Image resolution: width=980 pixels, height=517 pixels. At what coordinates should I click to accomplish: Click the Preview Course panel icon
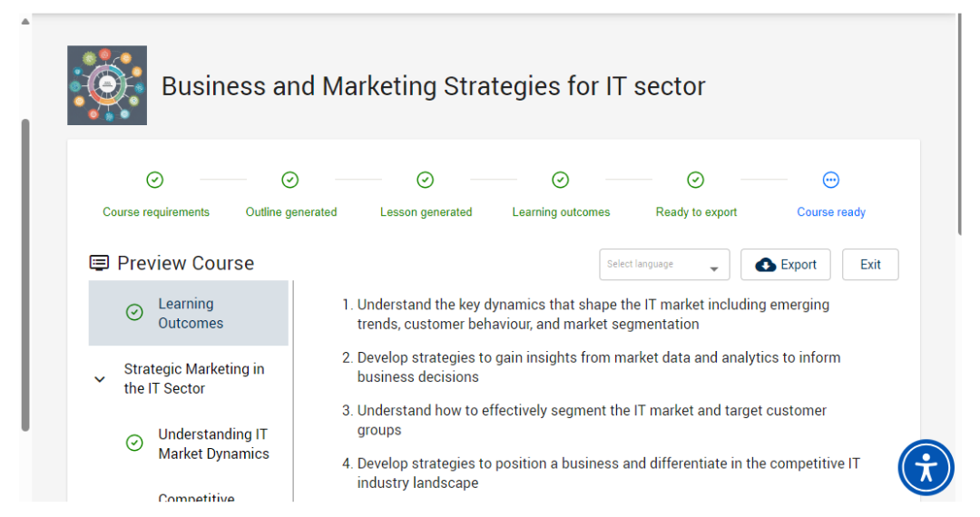[99, 263]
